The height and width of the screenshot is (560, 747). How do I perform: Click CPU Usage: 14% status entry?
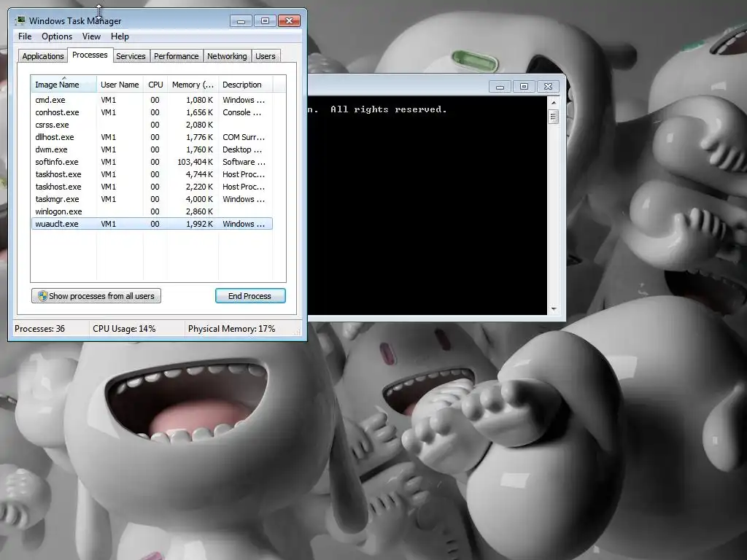pos(124,329)
